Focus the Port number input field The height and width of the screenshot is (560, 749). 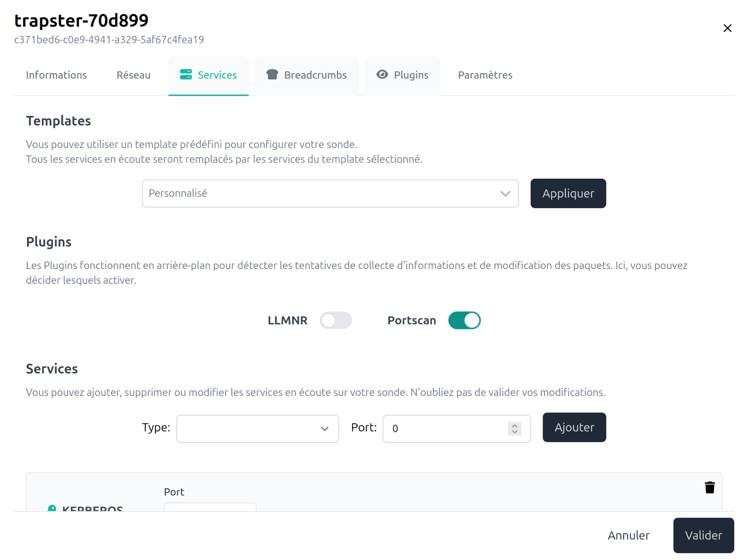(x=448, y=429)
